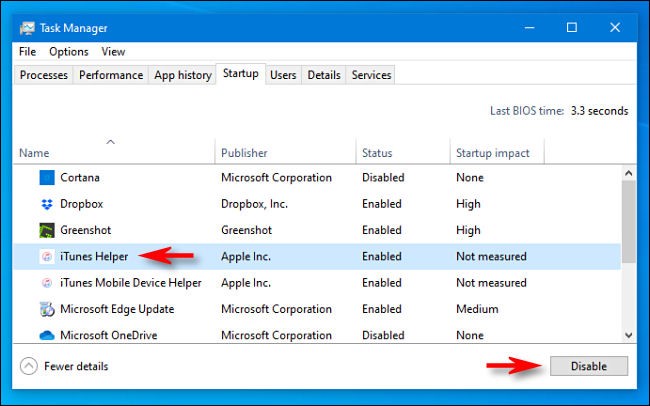The image size is (650, 406).
Task: Switch to the Details tab
Action: (324, 75)
